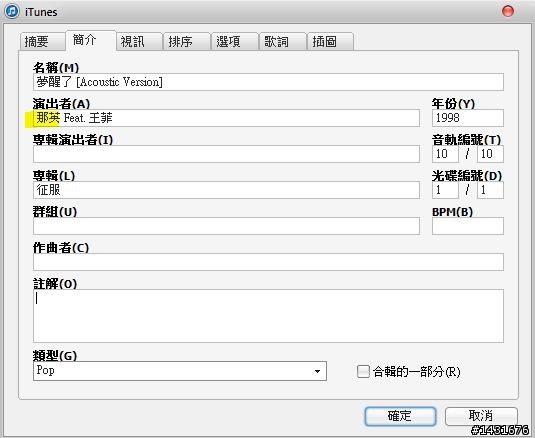Switch to the 歌詞 tab

pos(283,42)
